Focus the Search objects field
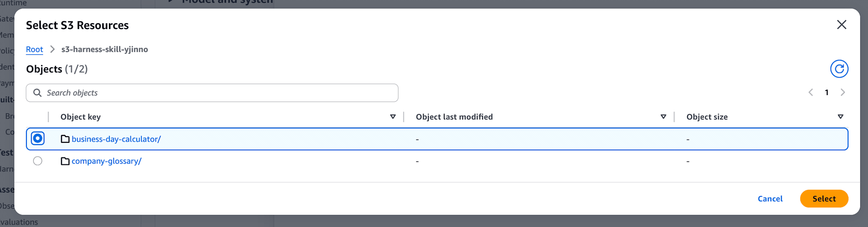This screenshot has width=868, height=227. (x=212, y=93)
